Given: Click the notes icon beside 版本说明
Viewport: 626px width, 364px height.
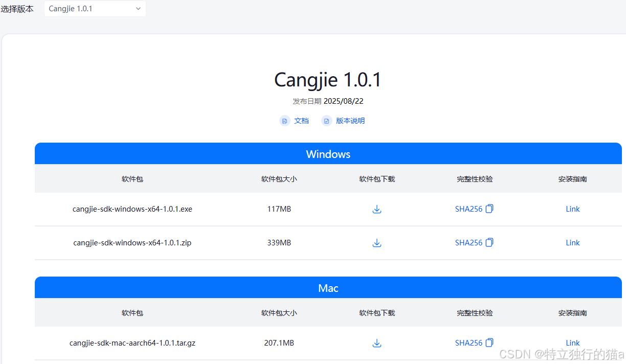Looking at the screenshot, I should tap(326, 121).
